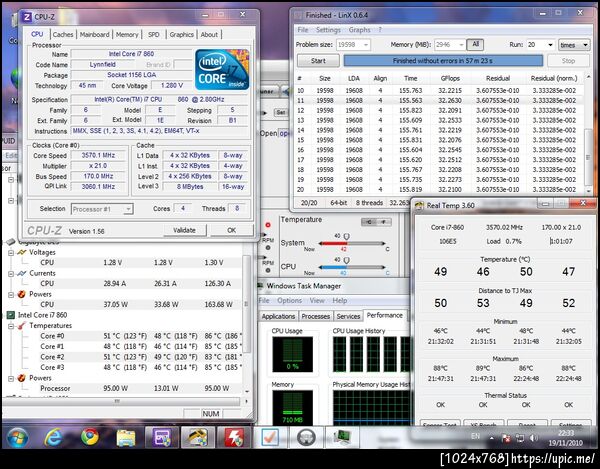Collapse the Powers node under Currents

[x=11, y=295]
